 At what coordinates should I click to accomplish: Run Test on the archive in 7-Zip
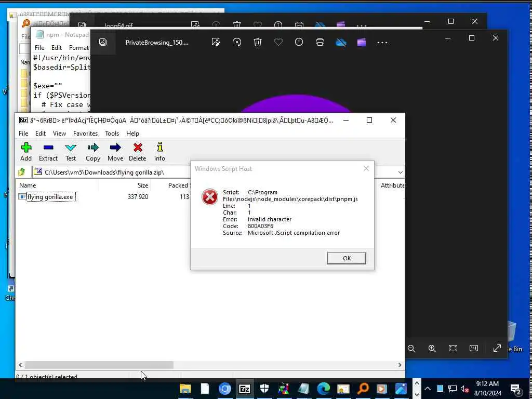[71, 152]
